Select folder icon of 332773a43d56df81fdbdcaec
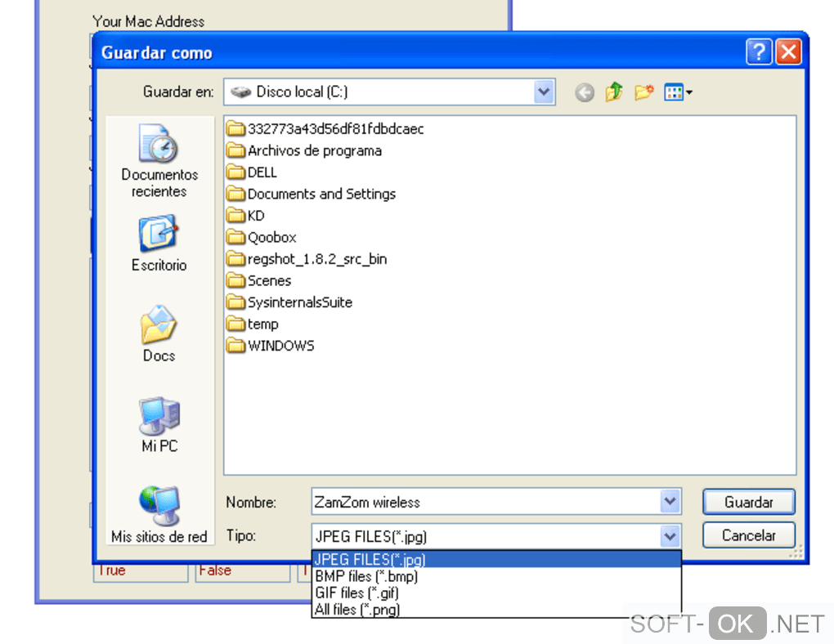The width and height of the screenshot is (834, 644). (x=235, y=128)
